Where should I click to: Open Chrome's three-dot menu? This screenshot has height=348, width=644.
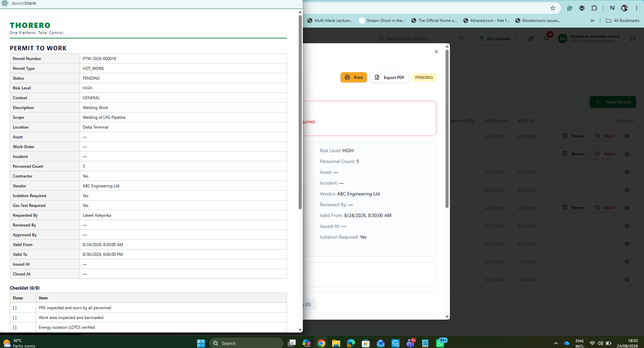[x=637, y=8]
